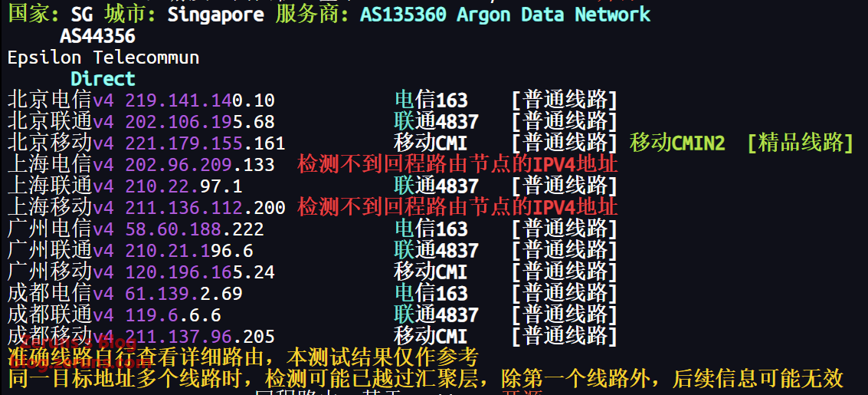Click the Singapore city name
868x395 pixels.
pos(215,14)
